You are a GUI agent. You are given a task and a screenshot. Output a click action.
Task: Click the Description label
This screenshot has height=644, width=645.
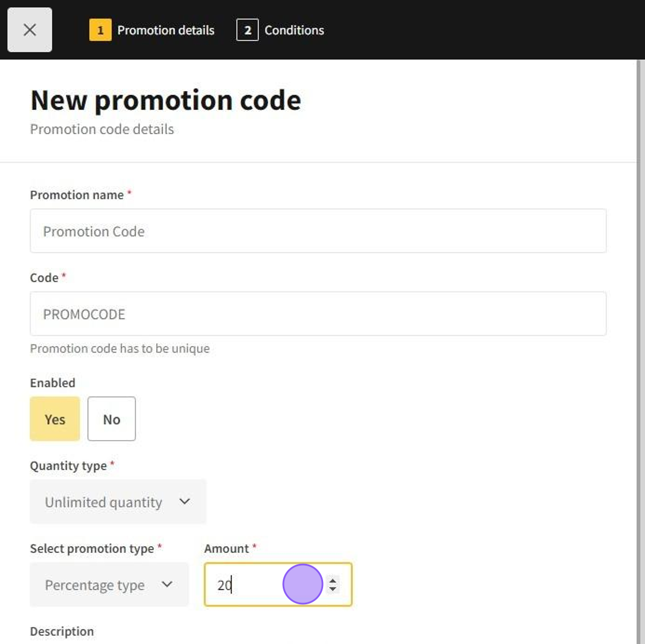tap(62, 631)
